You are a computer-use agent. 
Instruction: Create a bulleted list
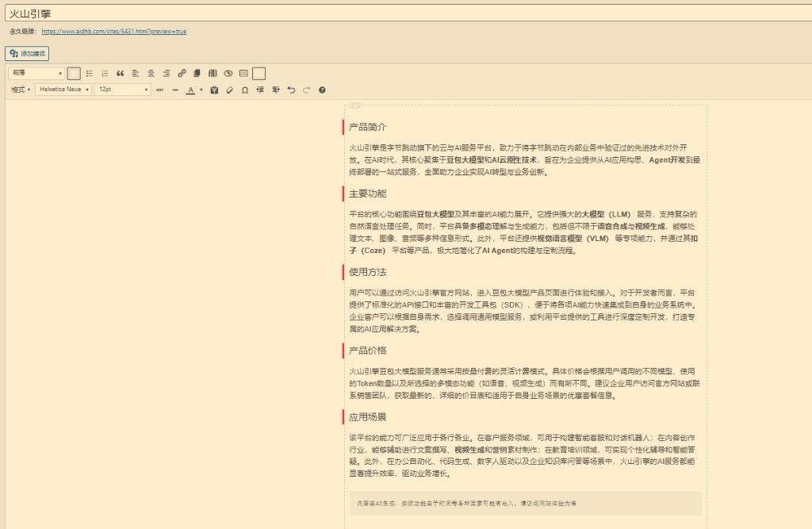90,73
